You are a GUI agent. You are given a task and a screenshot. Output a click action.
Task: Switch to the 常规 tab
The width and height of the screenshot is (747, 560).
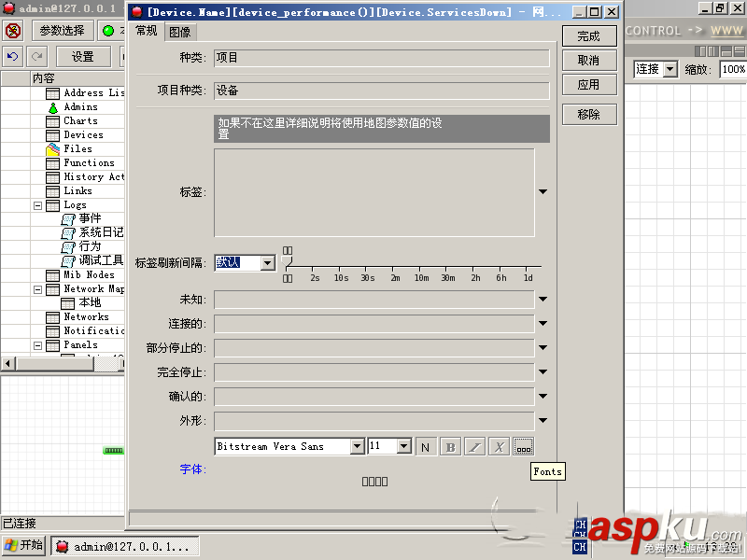pyautogui.click(x=146, y=31)
